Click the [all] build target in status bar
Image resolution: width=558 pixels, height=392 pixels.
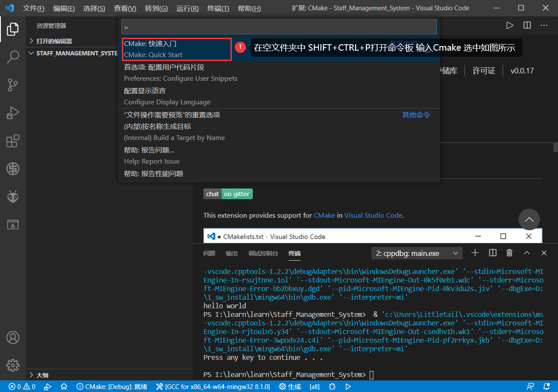[x=315, y=387]
